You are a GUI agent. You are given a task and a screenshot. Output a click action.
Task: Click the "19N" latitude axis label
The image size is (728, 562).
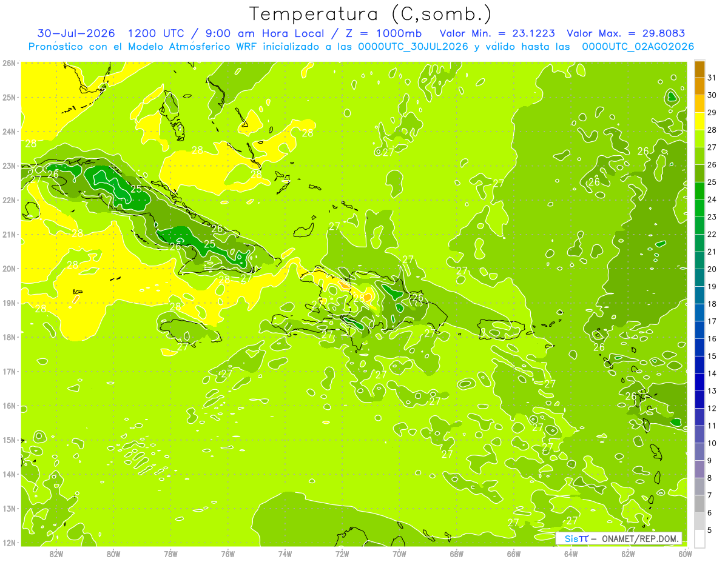pos(9,303)
